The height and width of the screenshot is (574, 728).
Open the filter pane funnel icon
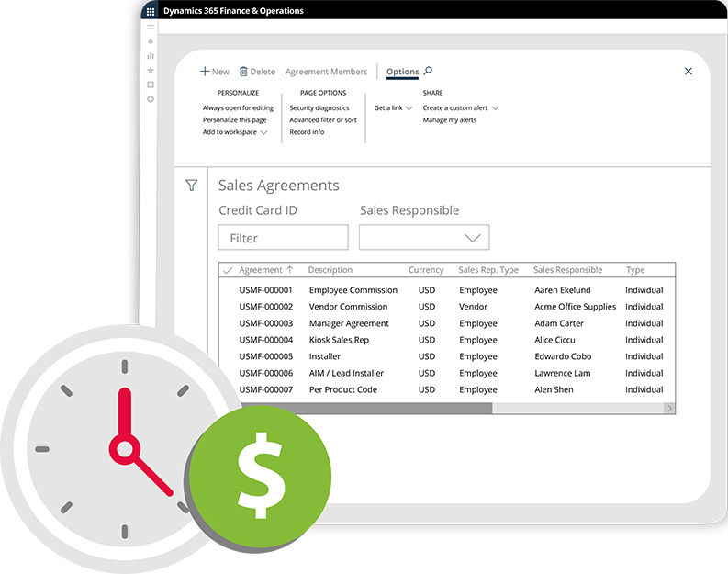(191, 186)
